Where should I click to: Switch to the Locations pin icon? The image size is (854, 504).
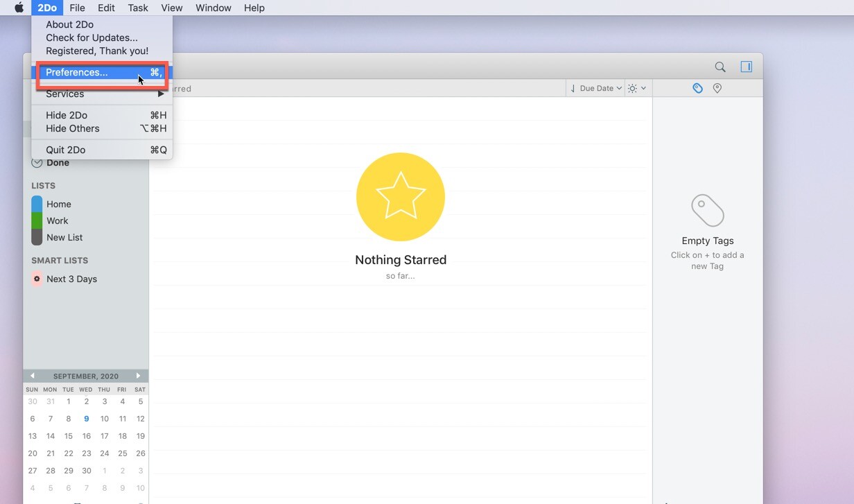[x=717, y=88]
